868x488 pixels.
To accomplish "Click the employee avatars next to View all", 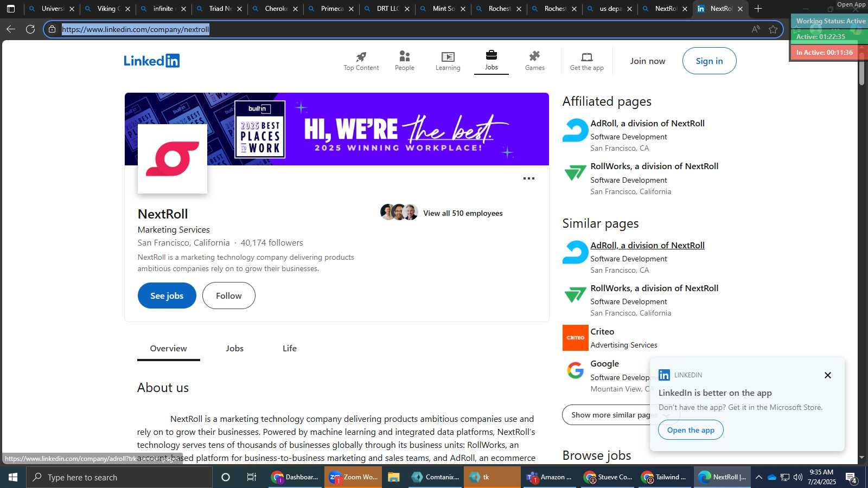I will tap(399, 212).
